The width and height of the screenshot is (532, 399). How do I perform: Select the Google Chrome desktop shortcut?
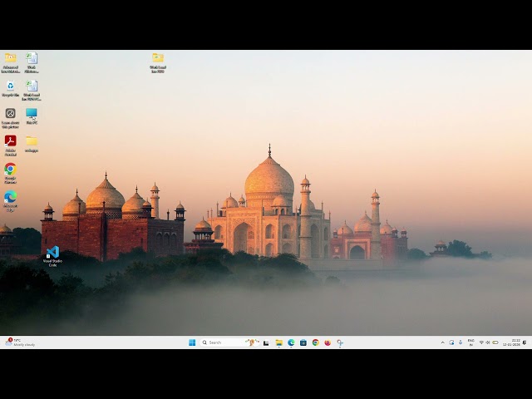click(11, 174)
